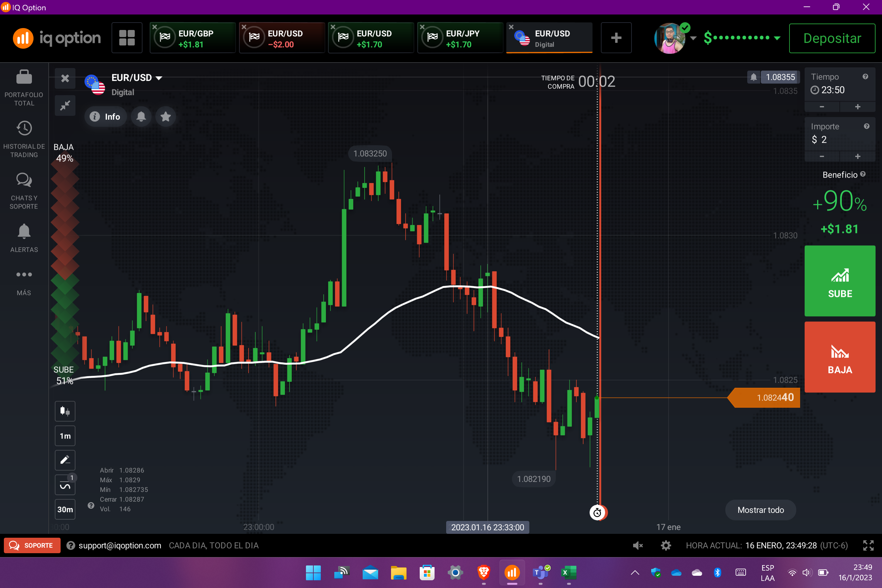Click the purchase time stopwatch marker
The width and height of the screenshot is (882, 588).
click(x=597, y=512)
